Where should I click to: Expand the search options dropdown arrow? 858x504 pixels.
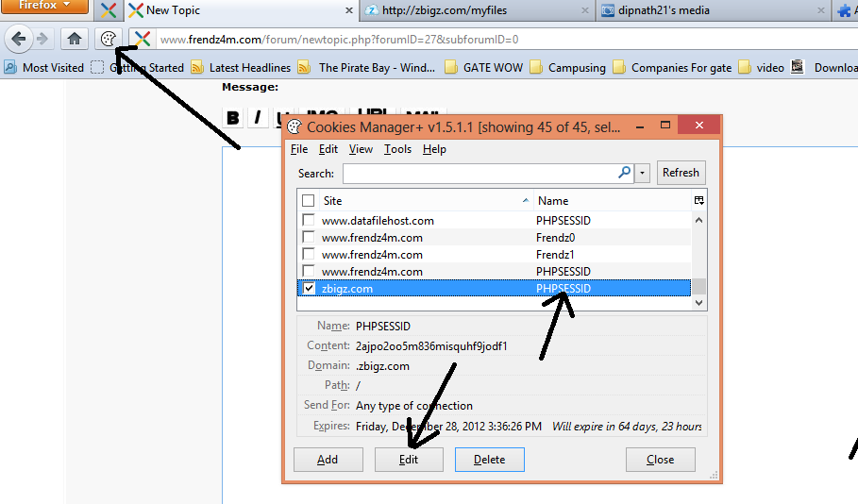pos(642,173)
